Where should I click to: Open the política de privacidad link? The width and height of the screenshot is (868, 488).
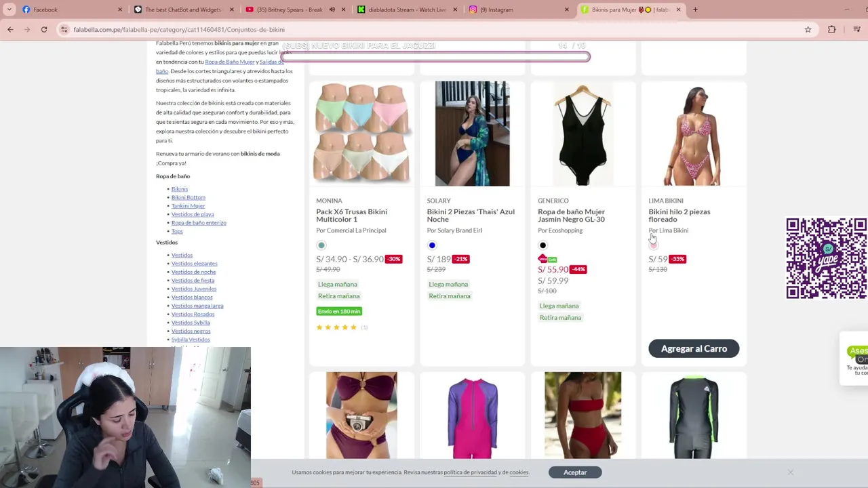(471, 472)
